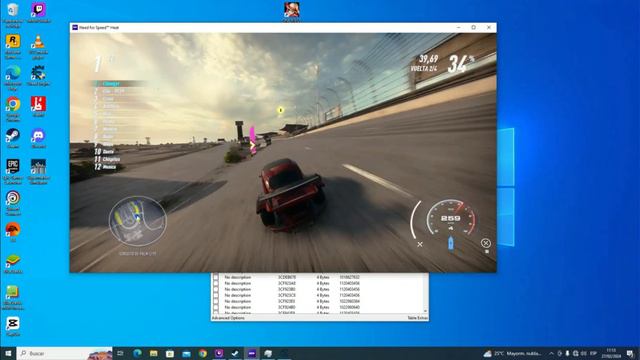This screenshot has height=360, width=640.
Task: Open File Explorer from the taskbar
Action: (x=153, y=353)
